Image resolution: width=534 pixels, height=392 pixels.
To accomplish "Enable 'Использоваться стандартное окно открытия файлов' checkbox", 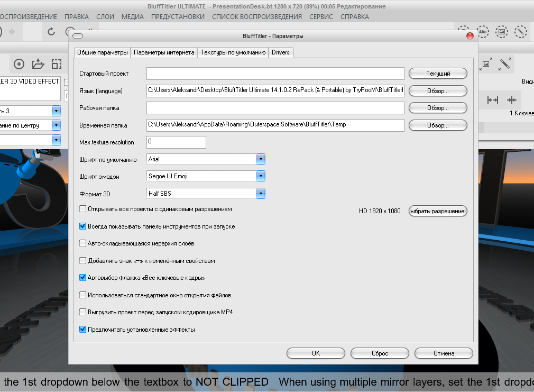I will coord(83,295).
